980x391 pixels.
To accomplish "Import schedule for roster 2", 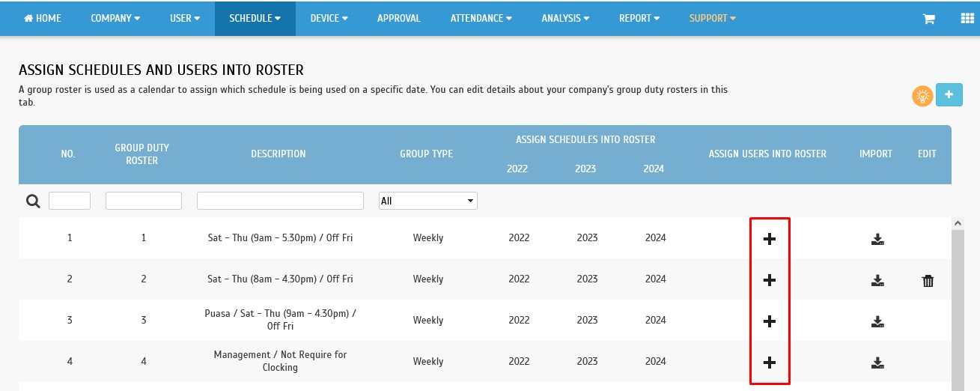I will [x=877, y=280].
